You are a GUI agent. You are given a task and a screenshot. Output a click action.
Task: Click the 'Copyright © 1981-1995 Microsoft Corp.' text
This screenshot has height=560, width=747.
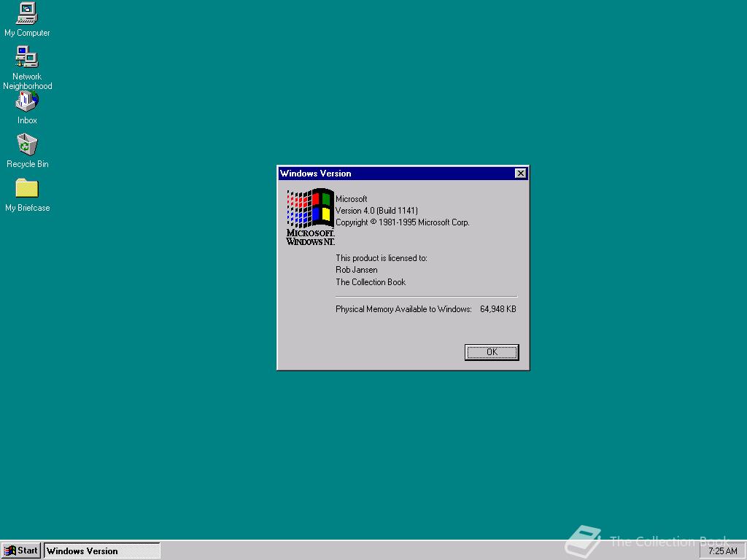pos(402,222)
